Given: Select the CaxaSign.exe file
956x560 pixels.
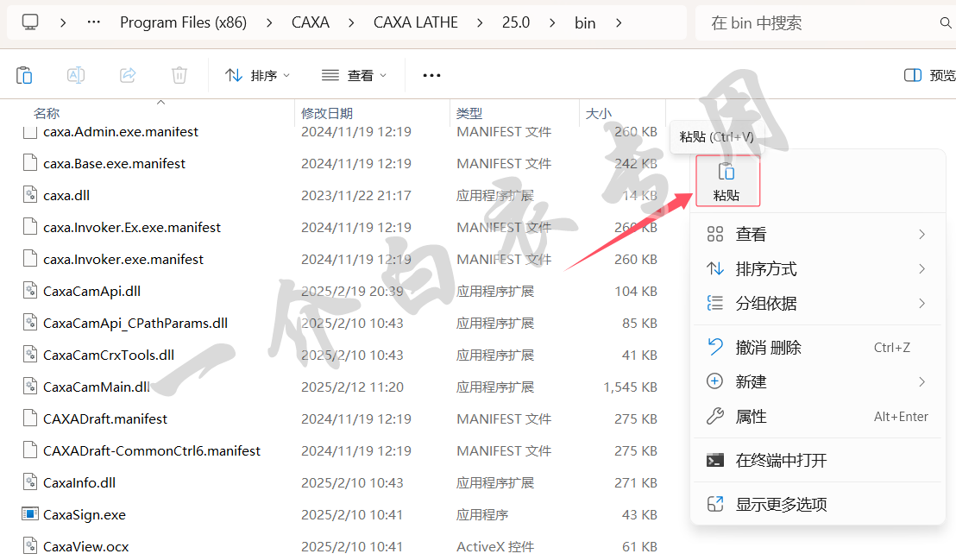Looking at the screenshot, I should pos(85,515).
